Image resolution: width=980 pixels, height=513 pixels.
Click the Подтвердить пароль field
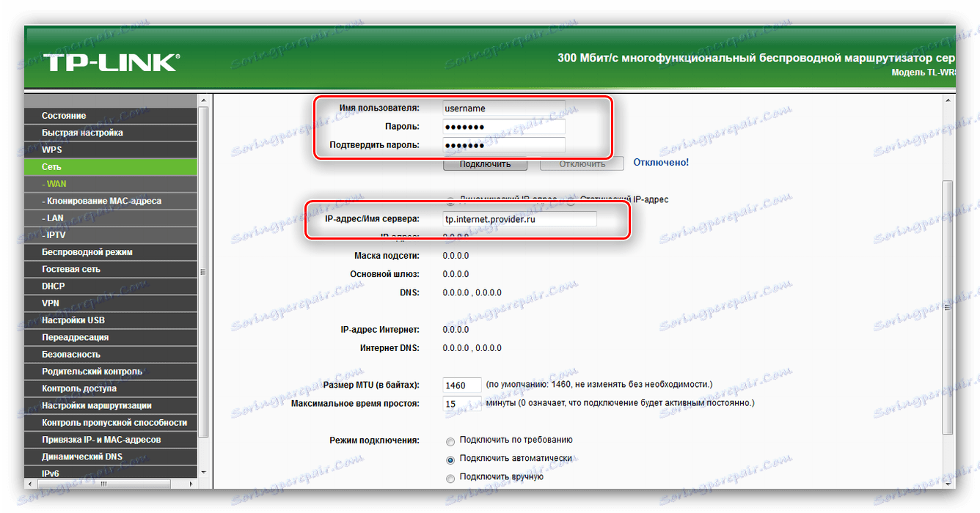point(504,145)
